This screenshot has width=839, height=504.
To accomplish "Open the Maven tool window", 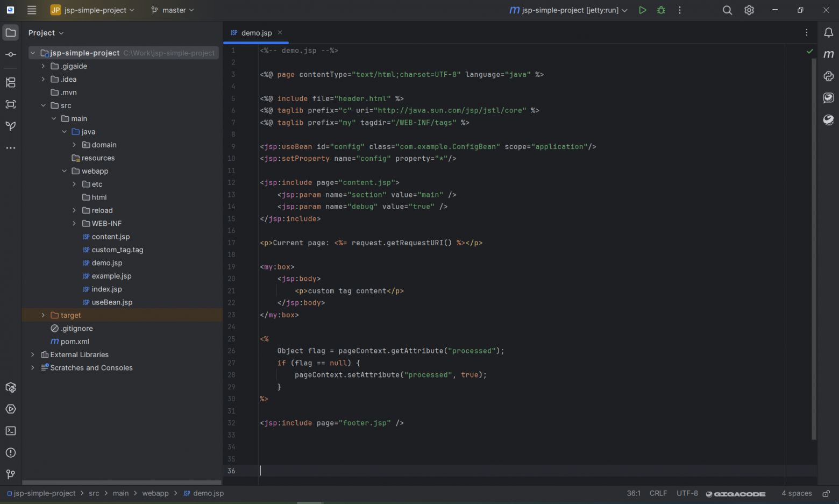I will (828, 54).
